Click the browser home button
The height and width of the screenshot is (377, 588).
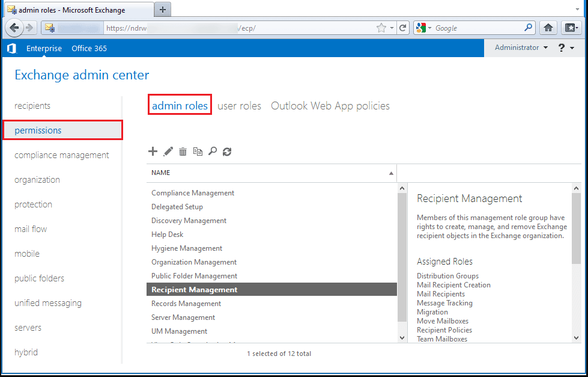coord(548,28)
